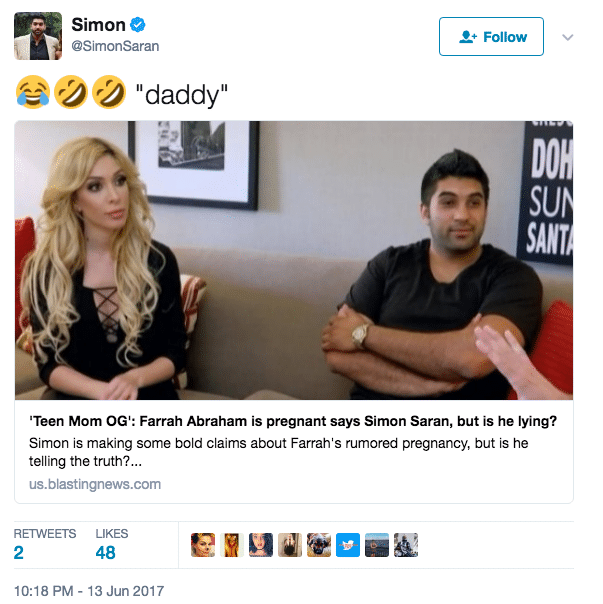Open the 'Teen Mom OG' article headline
The width and height of the screenshot is (603, 604).
[293, 421]
